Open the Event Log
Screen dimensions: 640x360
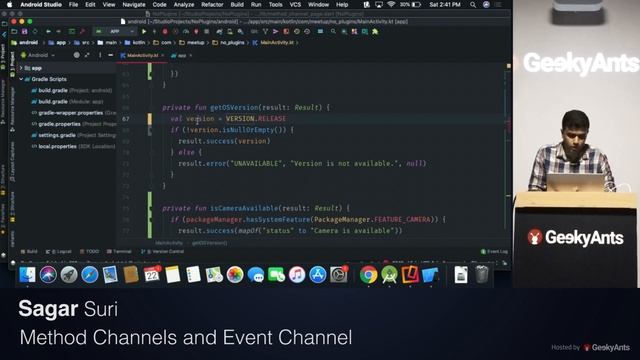[494, 251]
